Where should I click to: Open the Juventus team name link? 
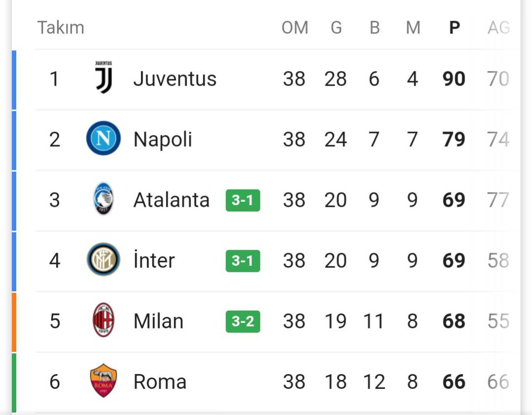pos(175,79)
